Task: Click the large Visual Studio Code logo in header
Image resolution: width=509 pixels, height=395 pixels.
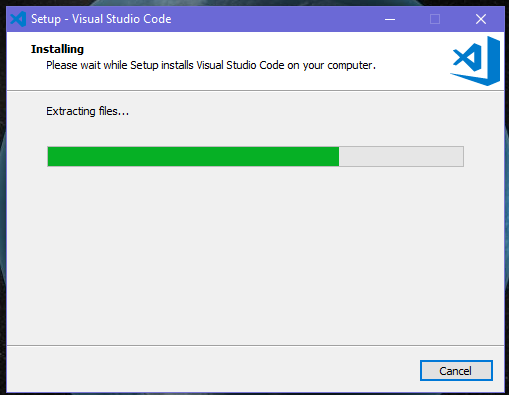Action: pos(475,61)
